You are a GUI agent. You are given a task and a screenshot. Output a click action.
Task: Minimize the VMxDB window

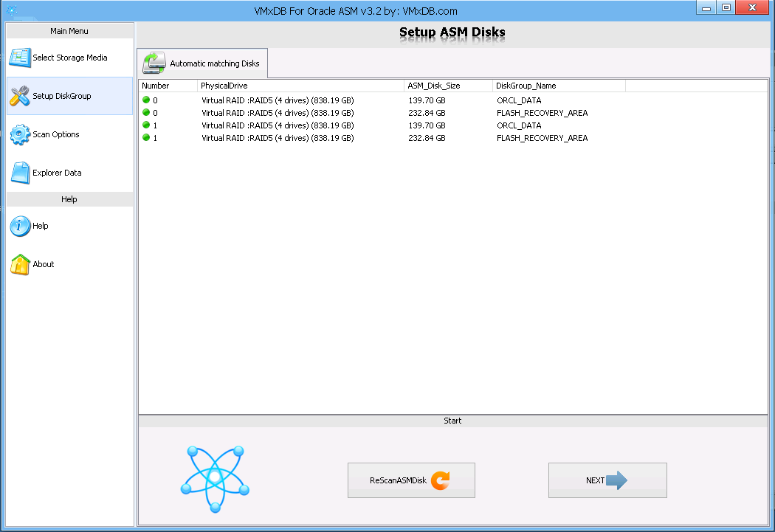tap(706, 7)
